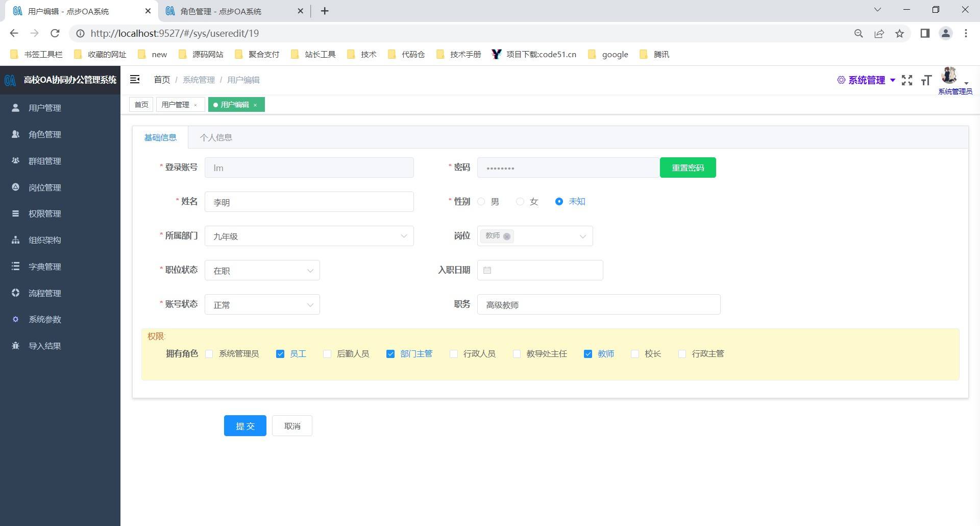Screen dimensions: 980x526
Task: Open the browser zoom magnifier icon
Action: (x=859, y=33)
